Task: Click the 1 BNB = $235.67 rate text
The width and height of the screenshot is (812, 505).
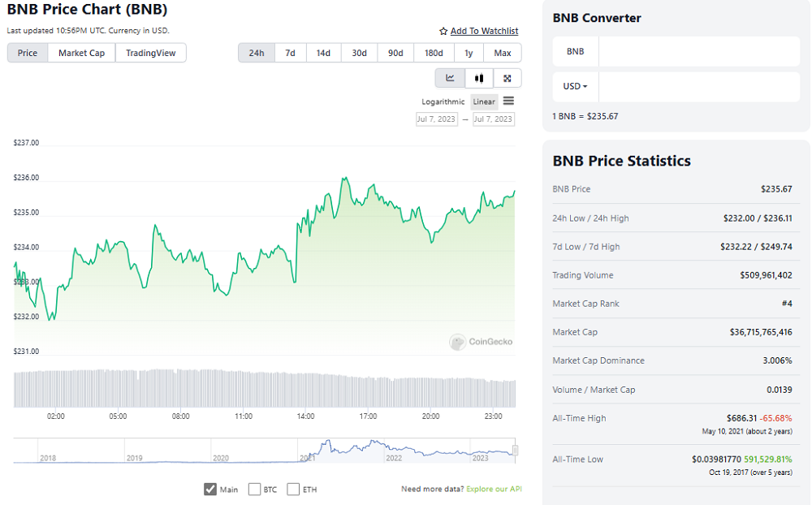Action: coord(585,116)
